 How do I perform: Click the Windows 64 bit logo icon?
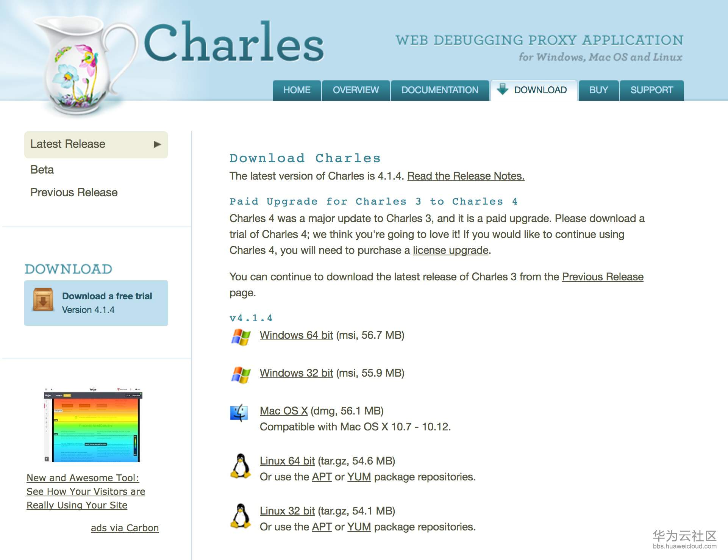[241, 336]
